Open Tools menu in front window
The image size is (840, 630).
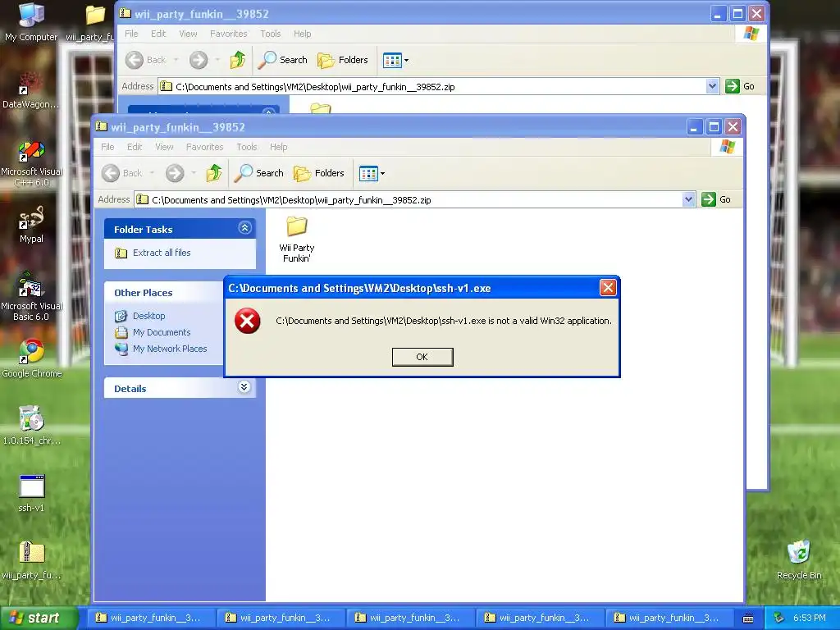(247, 147)
